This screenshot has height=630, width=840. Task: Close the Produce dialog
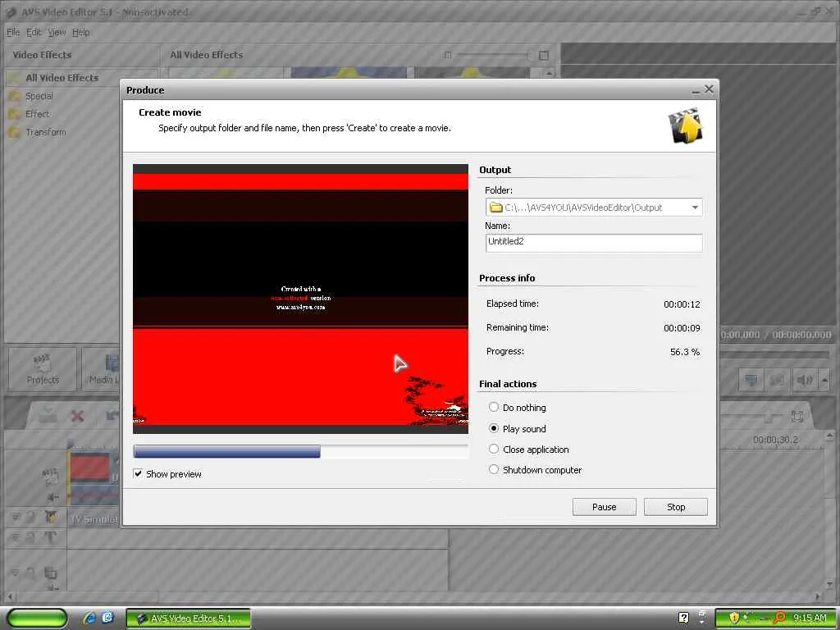coord(709,89)
